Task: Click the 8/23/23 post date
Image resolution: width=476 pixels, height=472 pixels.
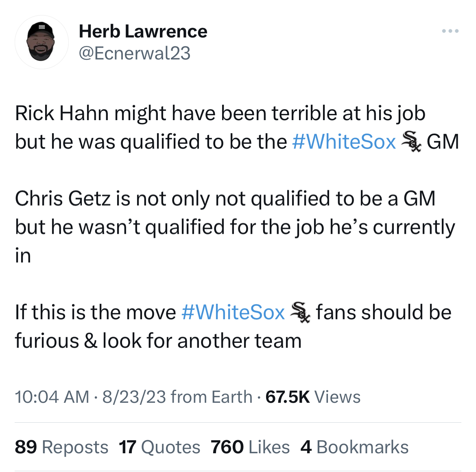Action: click(x=134, y=397)
